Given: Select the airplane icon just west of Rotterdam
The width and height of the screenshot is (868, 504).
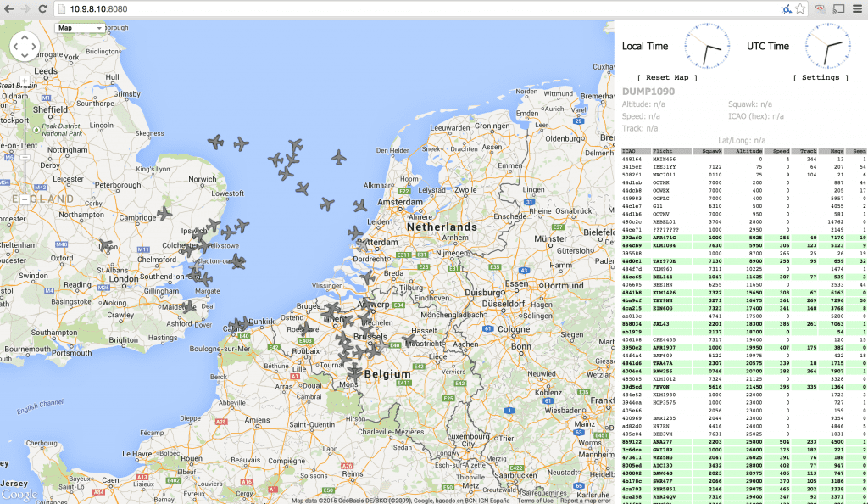Looking at the screenshot, I should pyautogui.click(x=355, y=233).
